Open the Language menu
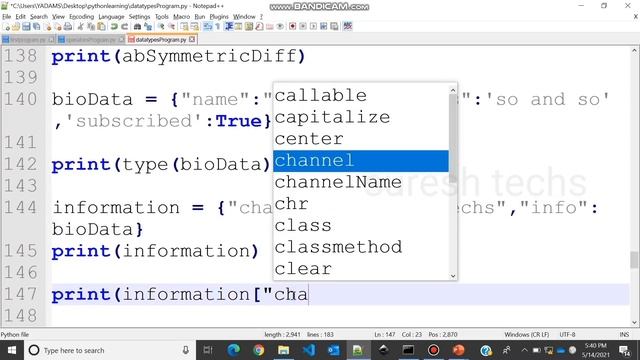Viewport: 640px width, 360px height. click(111, 17)
